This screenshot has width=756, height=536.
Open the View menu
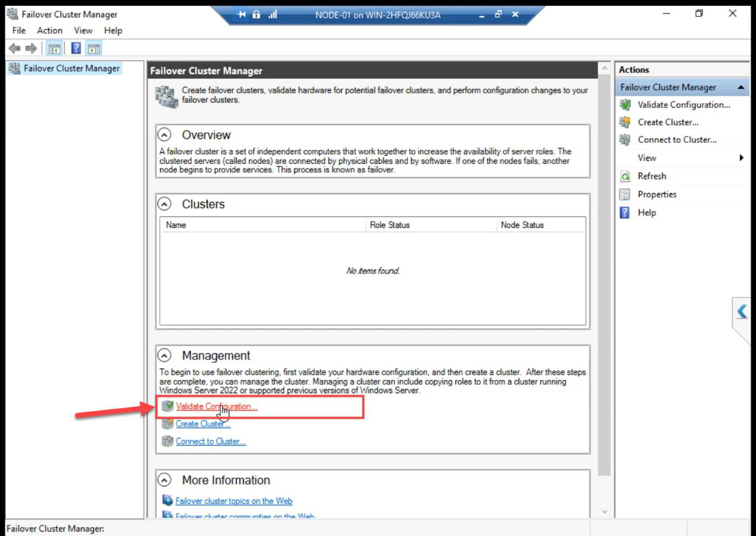coord(83,30)
